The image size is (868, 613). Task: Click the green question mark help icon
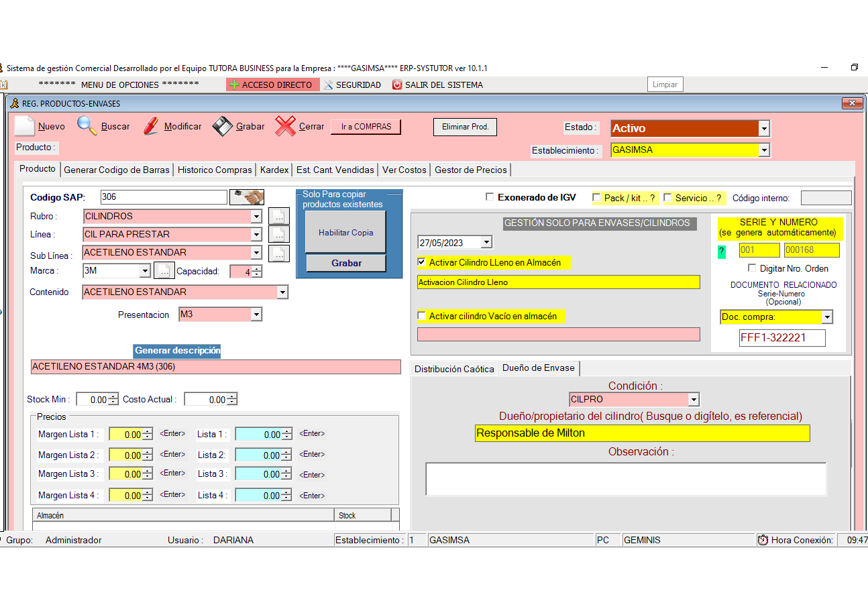point(722,252)
